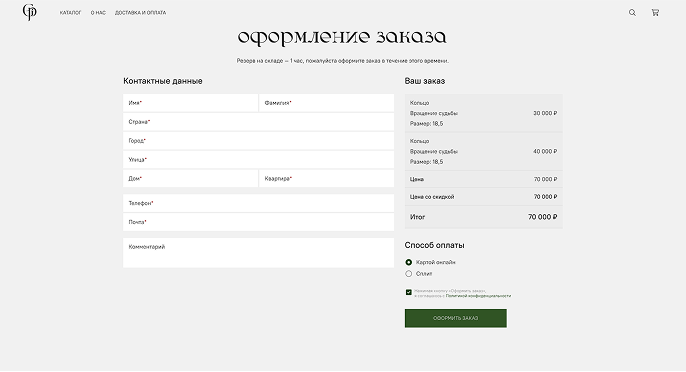Click the Квартира input field
The image size is (686, 372).
point(326,179)
